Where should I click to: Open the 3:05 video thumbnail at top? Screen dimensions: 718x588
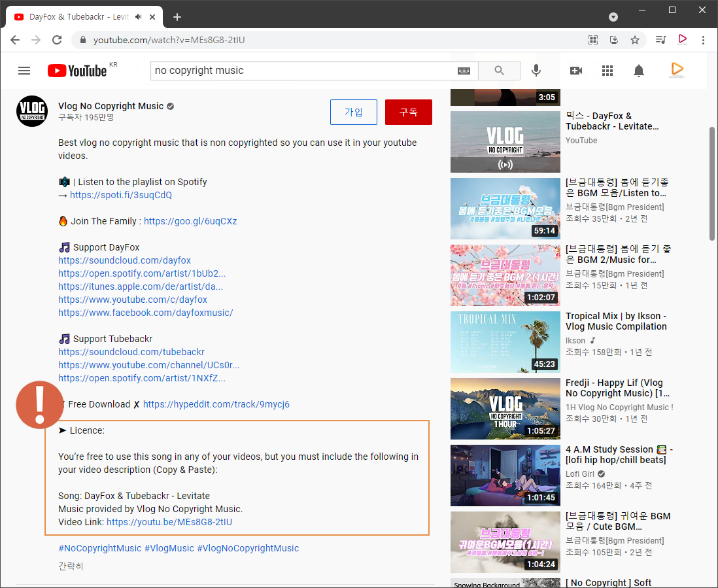click(x=505, y=97)
